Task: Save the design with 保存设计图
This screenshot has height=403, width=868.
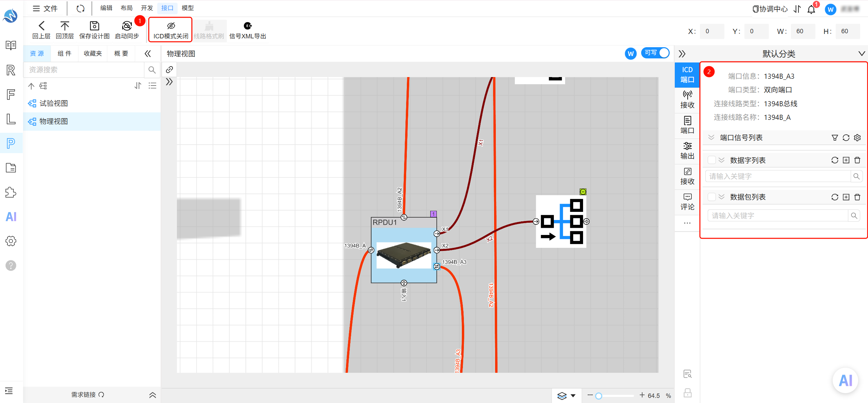Action: pyautogui.click(x=94, y=30)
